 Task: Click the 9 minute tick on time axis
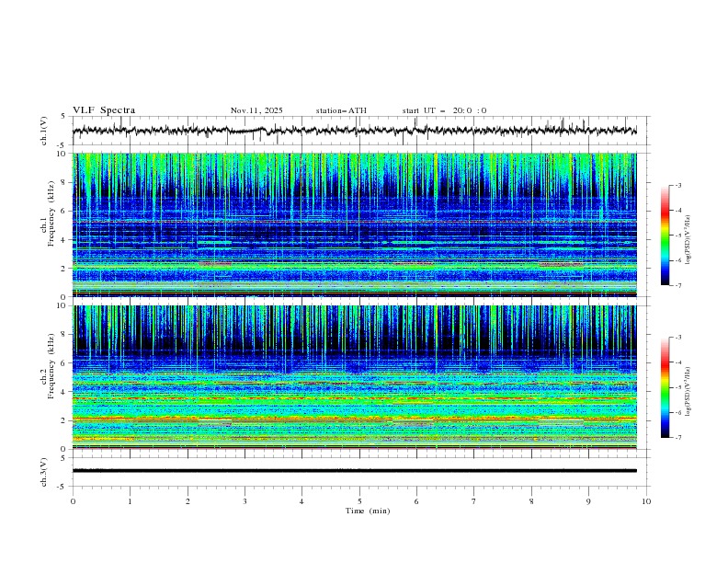[x=588, y=500]
